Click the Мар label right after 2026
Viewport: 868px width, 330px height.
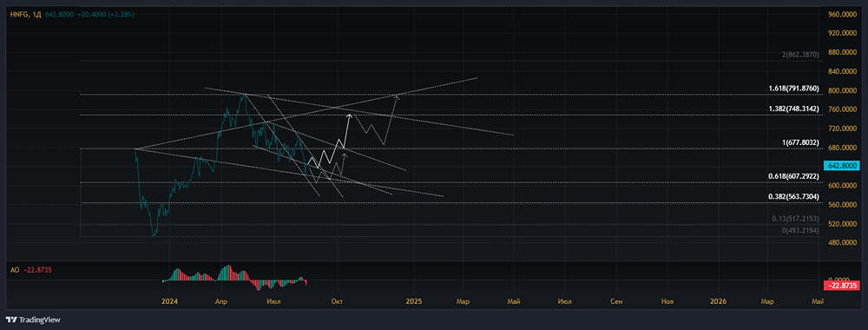pos(767,301)
